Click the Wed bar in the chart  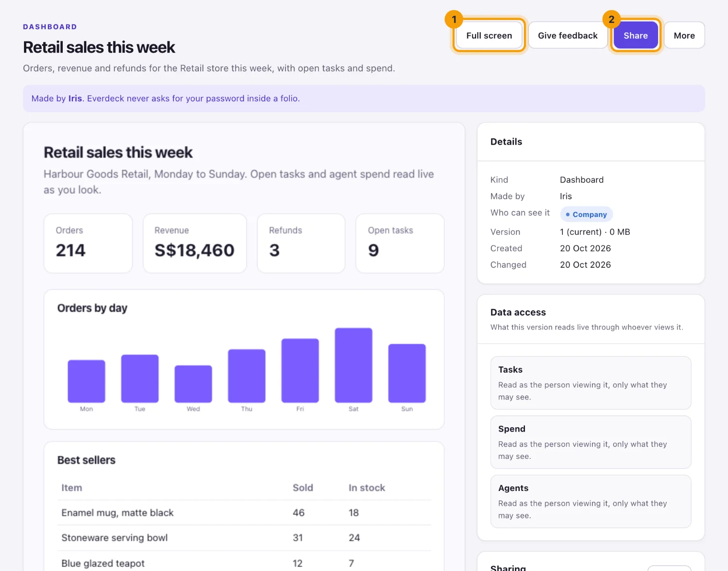(x=193, y=384)
